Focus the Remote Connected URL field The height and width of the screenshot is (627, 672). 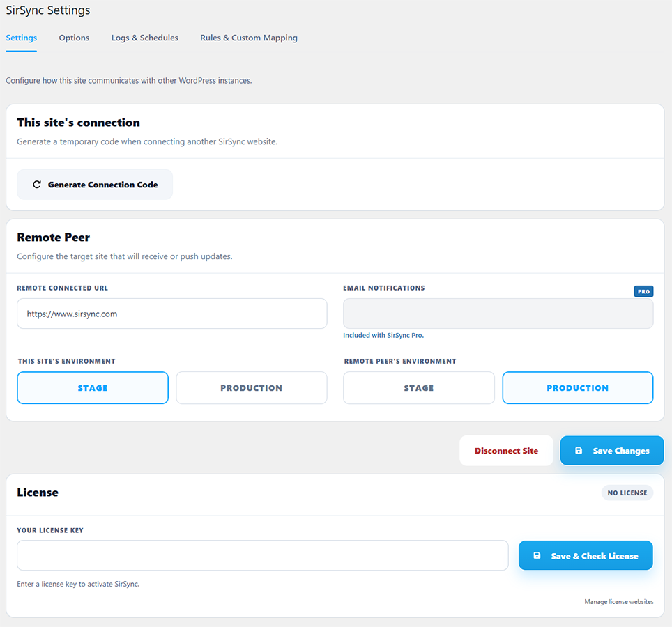172,313
